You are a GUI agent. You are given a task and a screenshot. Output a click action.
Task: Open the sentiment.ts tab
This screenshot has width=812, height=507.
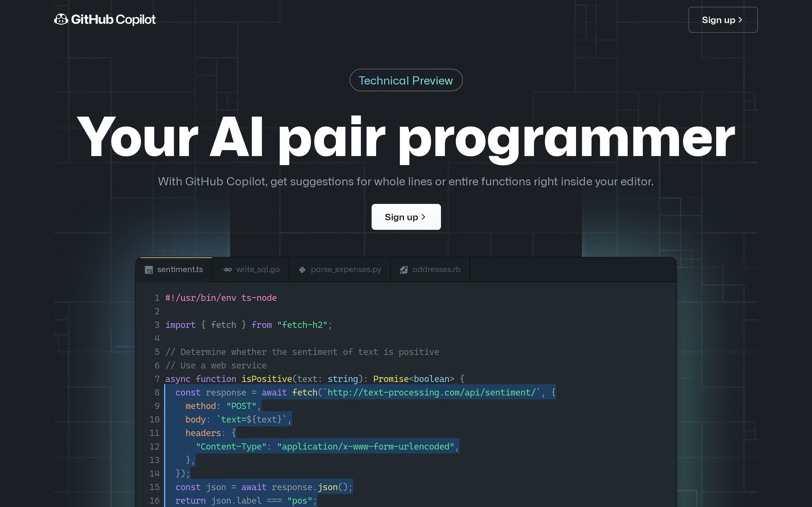[x=180, y=270]
